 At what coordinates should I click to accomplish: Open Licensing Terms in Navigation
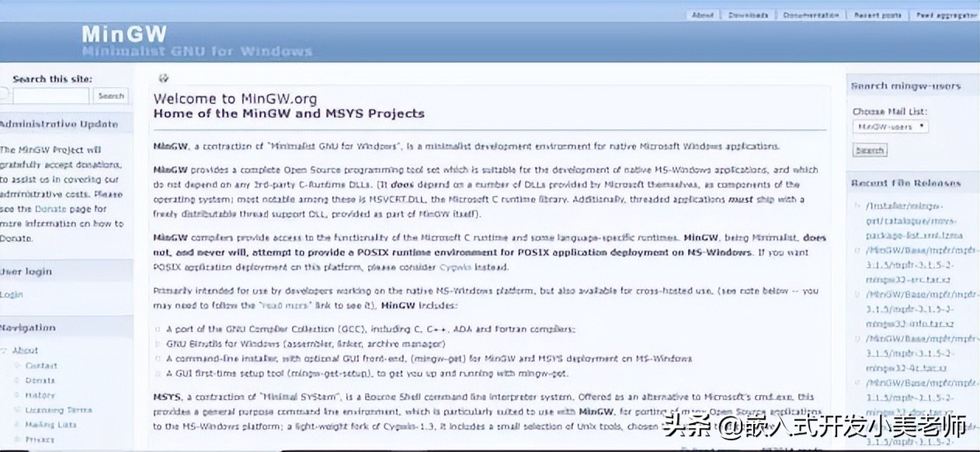(x=58, y=409)
